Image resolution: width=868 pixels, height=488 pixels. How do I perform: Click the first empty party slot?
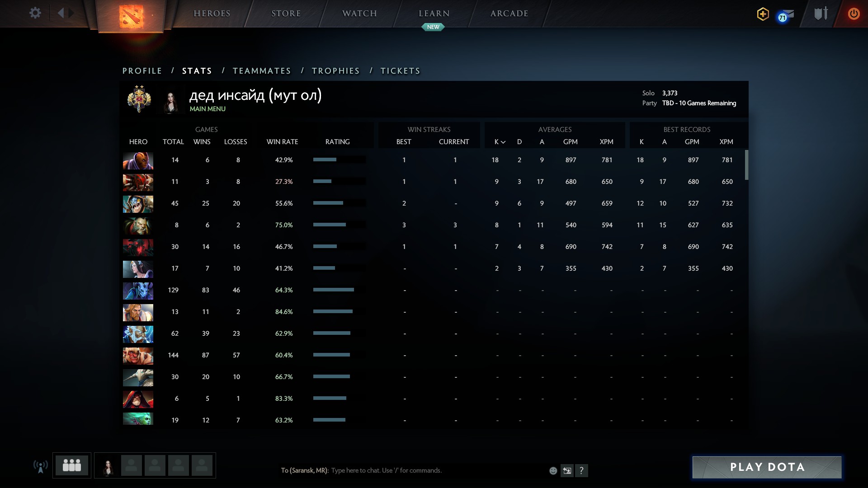click(131, 465)
